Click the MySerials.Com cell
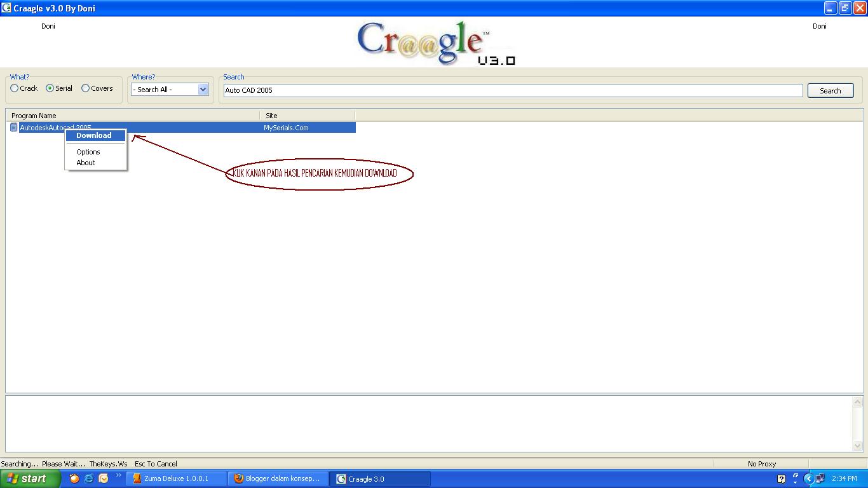 pyautogui.click(x=286, y=128)
